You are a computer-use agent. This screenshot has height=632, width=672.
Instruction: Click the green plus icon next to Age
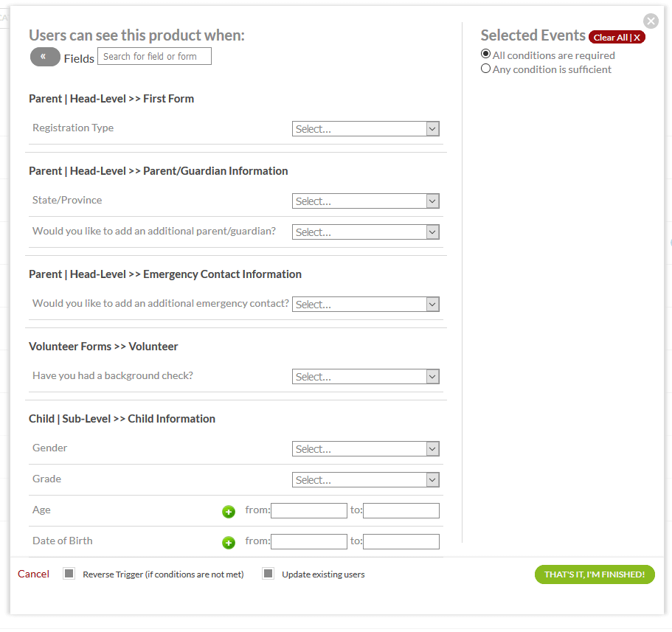[229, 512]
